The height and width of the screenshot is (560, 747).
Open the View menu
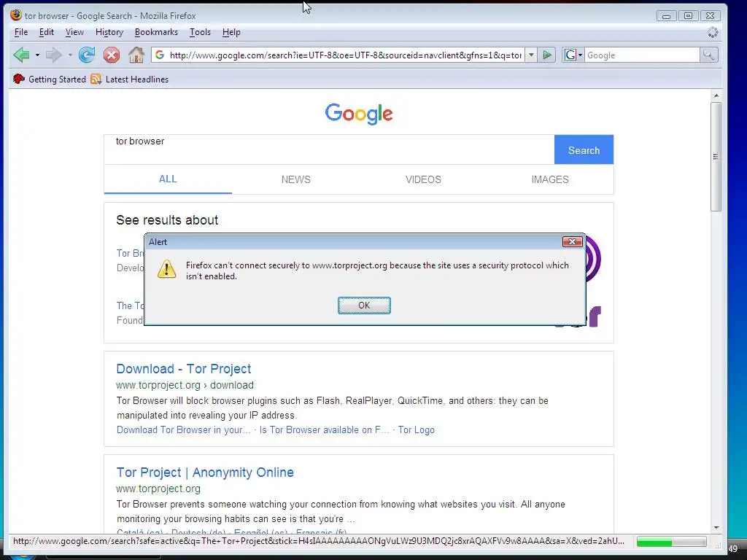click(74, 32)
